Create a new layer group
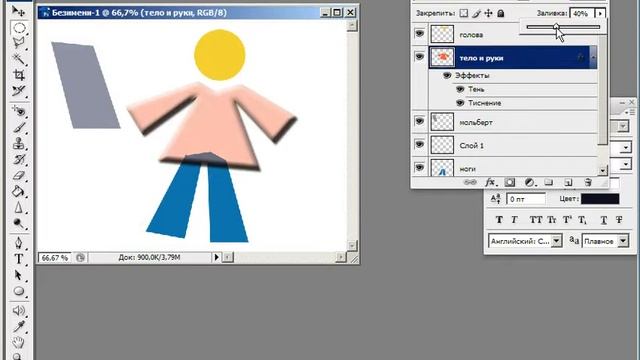 point(549,182)
